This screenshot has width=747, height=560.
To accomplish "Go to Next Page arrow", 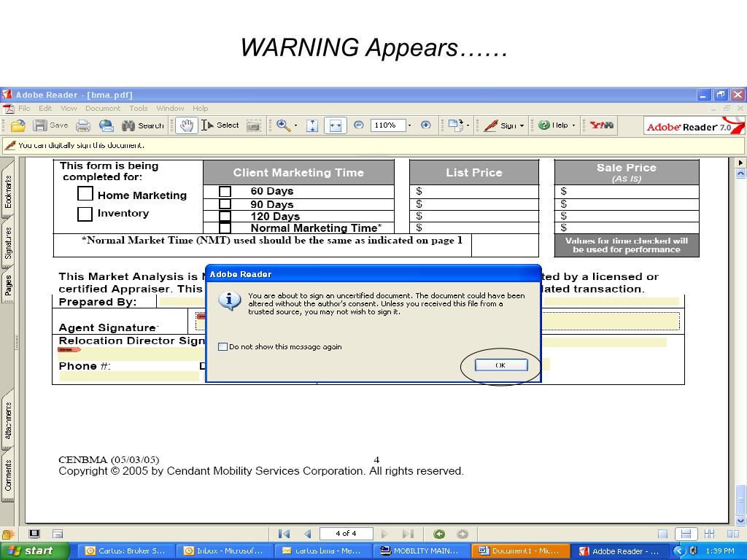I will coord(384,534).
